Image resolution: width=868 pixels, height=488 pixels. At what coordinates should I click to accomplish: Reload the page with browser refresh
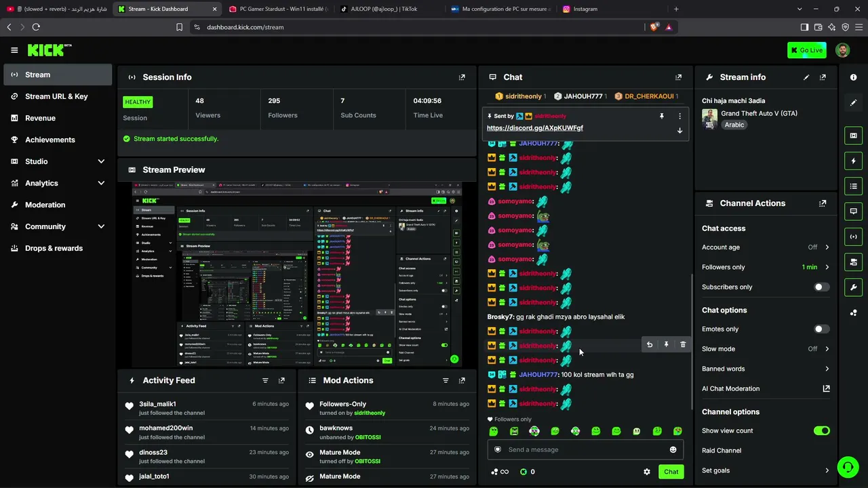(x=36, y=27)
